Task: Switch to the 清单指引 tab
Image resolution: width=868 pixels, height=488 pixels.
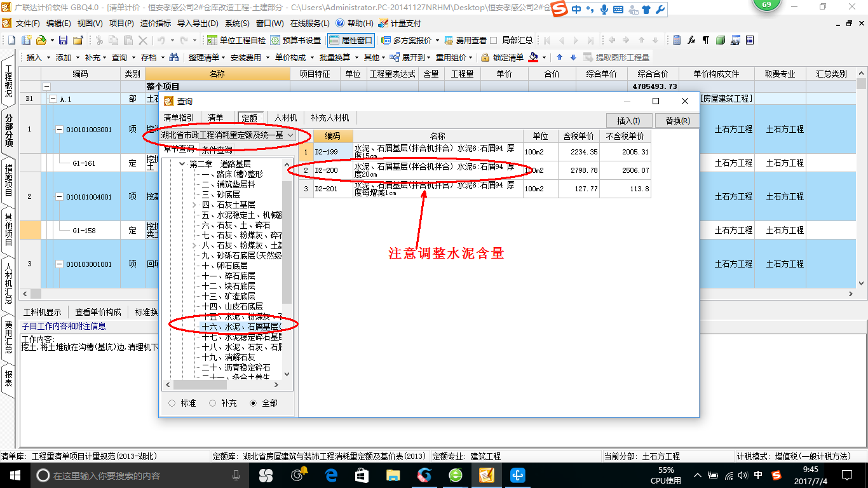Action: tap(179, 118)
